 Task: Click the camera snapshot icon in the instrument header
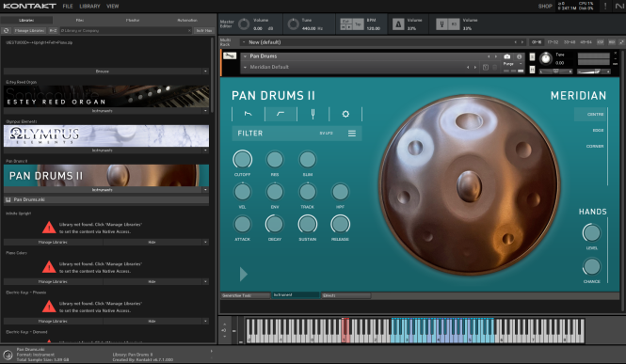click(507, 56)
